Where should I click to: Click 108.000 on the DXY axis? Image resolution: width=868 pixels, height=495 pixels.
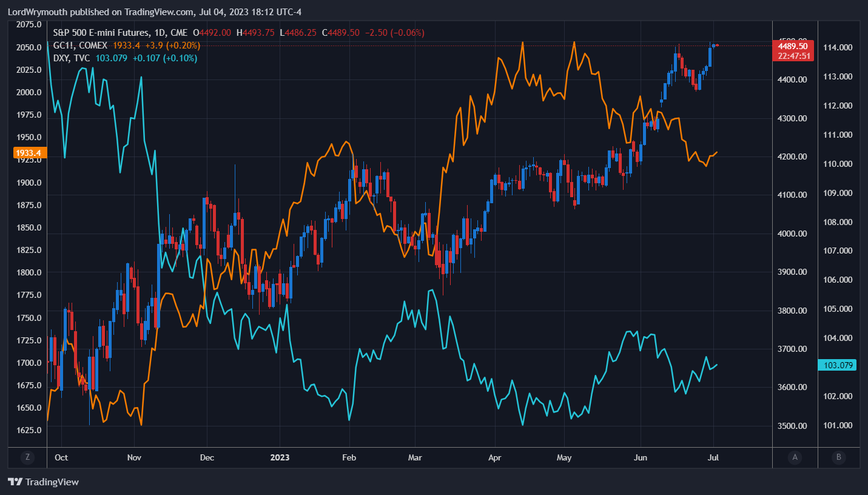coord(838,221)
